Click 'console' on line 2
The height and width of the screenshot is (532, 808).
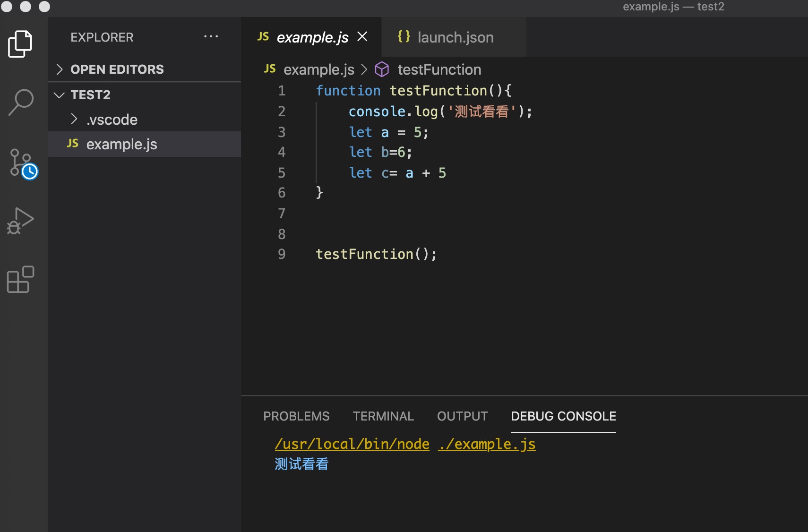[x=377, y=112]
